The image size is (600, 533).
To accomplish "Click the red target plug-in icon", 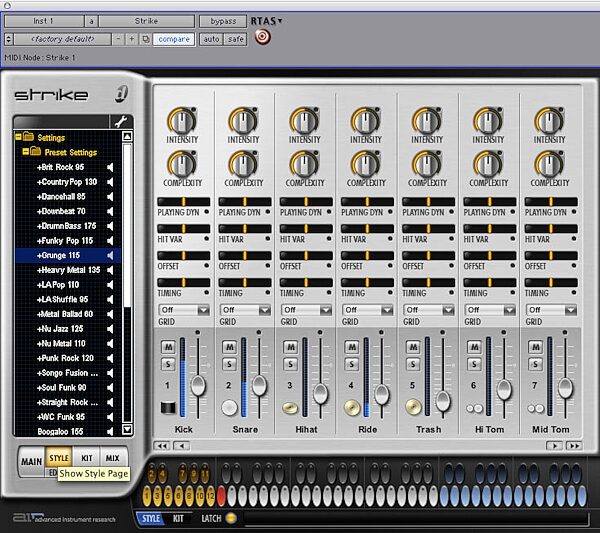I will tap(262, 37).
